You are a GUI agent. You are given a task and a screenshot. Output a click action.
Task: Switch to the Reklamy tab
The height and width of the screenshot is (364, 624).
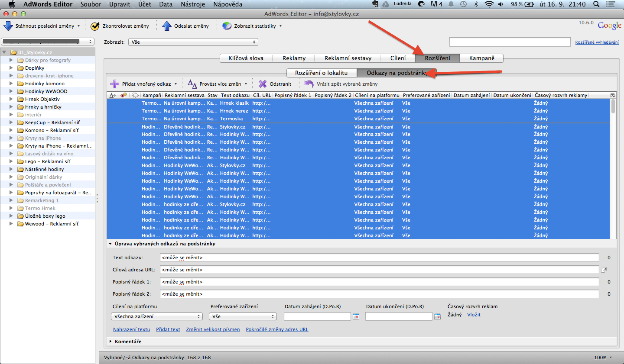[x=294, y=58]
